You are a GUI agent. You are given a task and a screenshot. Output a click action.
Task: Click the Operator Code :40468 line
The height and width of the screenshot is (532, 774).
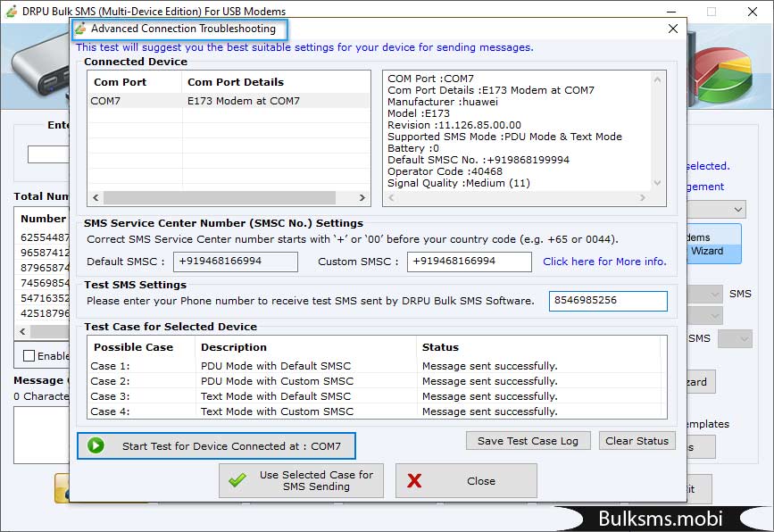(x=445, y=171)
